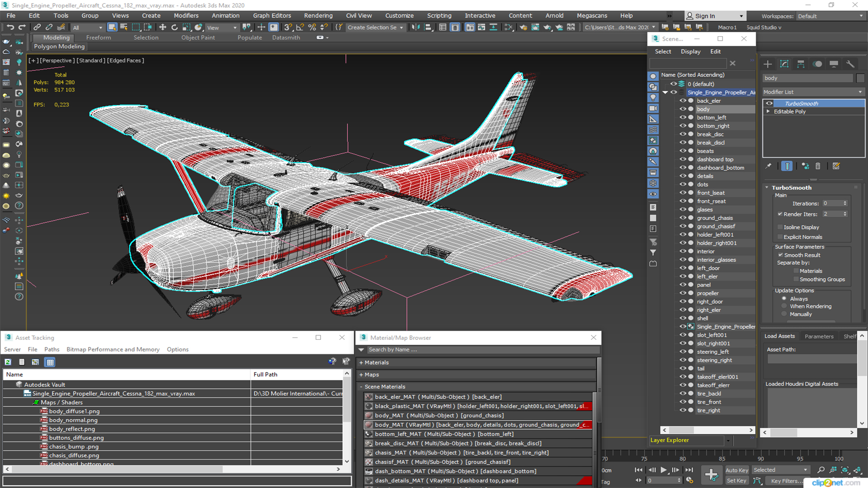Toggle the Angle Snap icon
868x488 pixels.
[300, 27]
